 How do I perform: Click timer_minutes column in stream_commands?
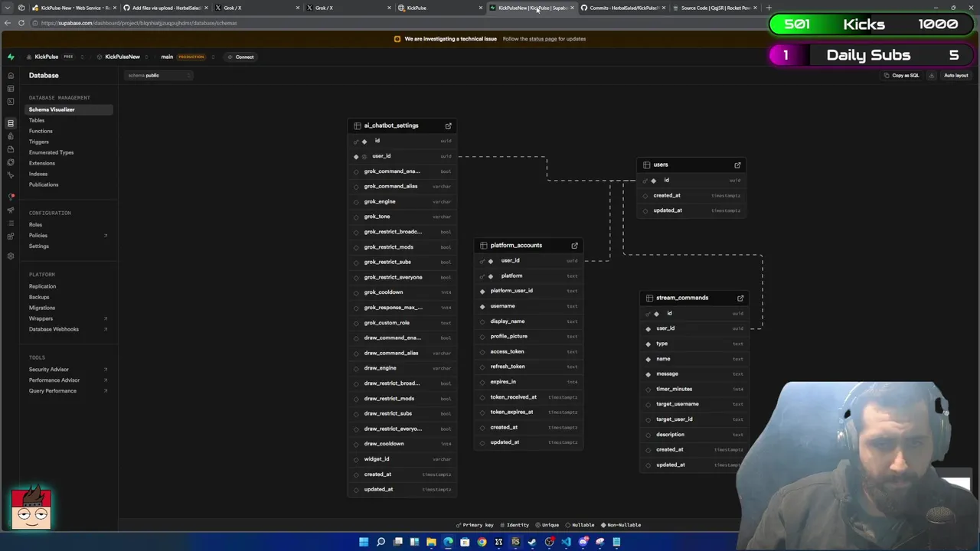pos(695,389)
